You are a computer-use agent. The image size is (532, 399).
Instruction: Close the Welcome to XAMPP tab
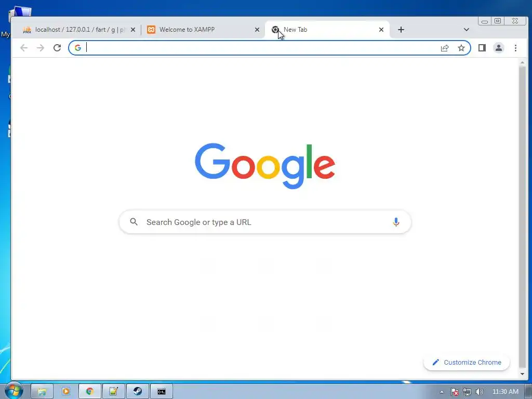point(257,30)
